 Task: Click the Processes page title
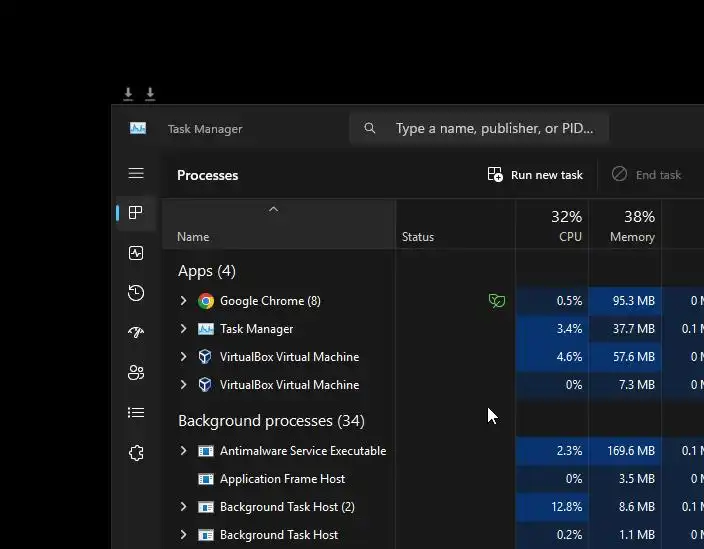point(207,175)
